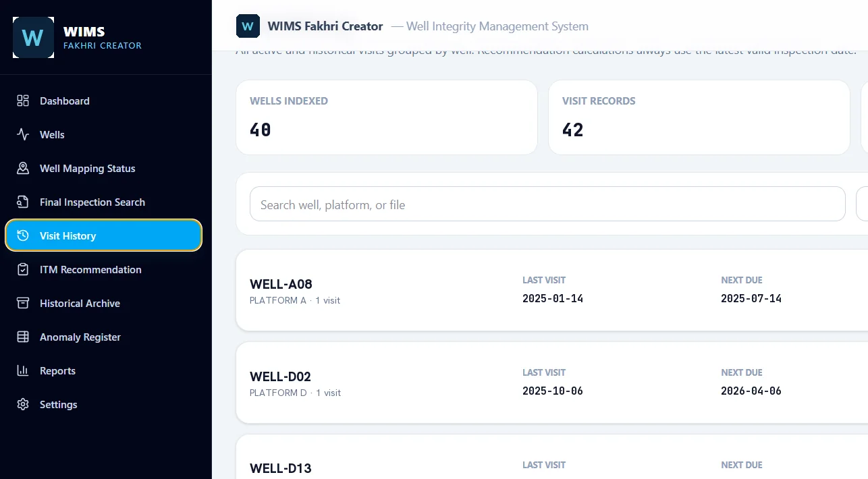Click the Historical Archive box icon

[23, 303]
